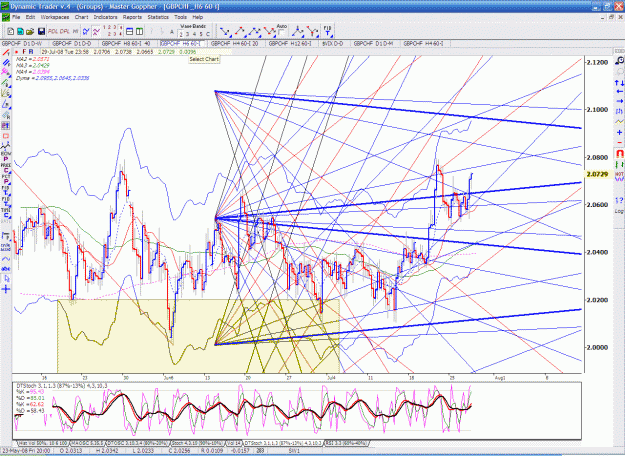Click the FIB T time tool icon
Screen dimensions: 625x456
coord(327,31)
